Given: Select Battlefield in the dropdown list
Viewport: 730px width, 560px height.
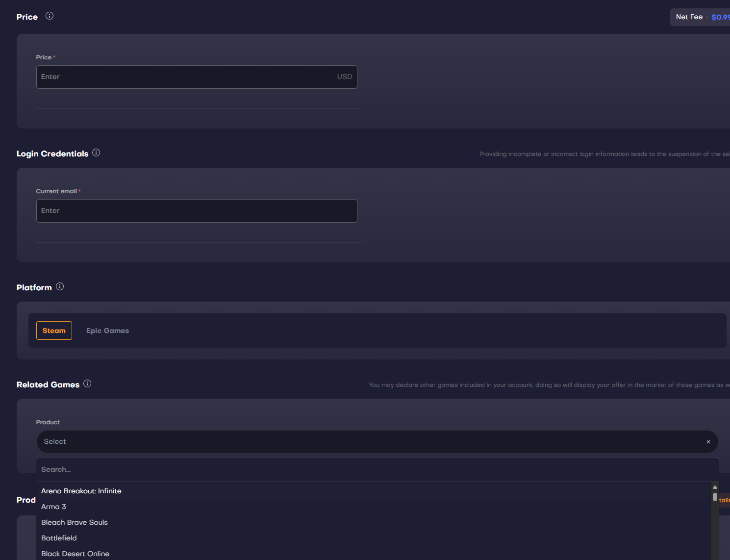Looking at the screenshot, I should [59, 538].
